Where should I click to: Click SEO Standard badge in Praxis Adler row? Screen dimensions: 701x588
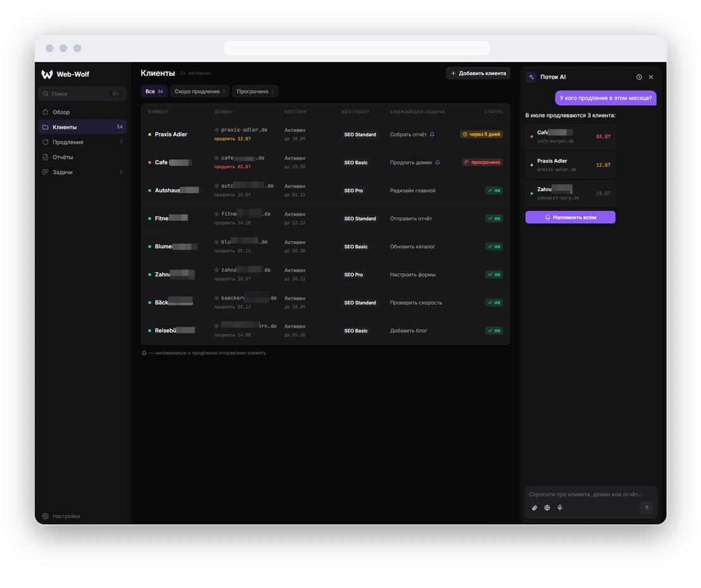[x=360, y=135]
